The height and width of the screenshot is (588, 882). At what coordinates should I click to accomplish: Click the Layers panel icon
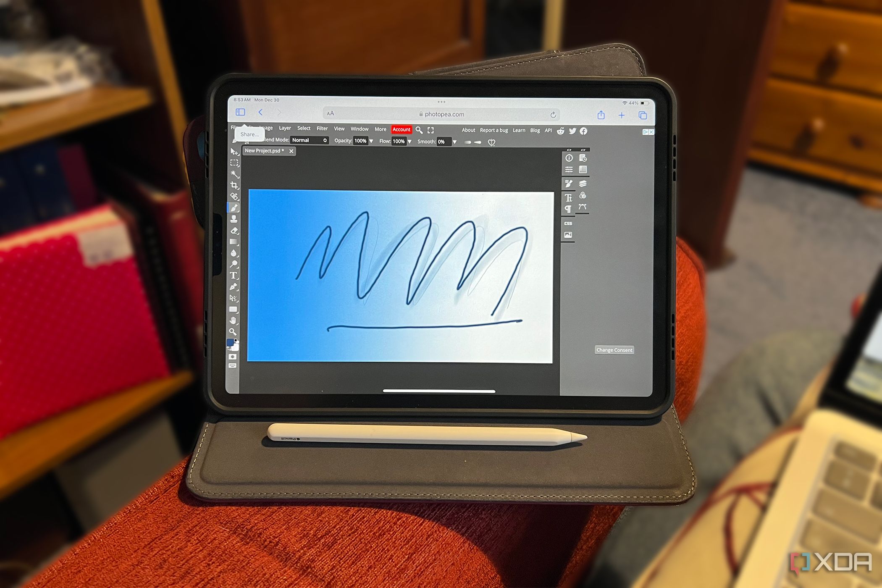click(x=585, y=182)
